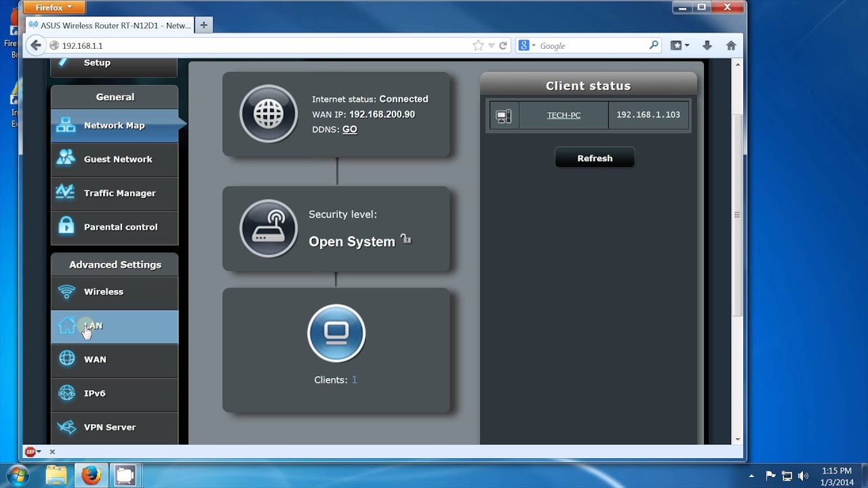This screenshot has width=868, height=488.
Task: Click the Traffic Manager graph icon
Action: [66, 192]
